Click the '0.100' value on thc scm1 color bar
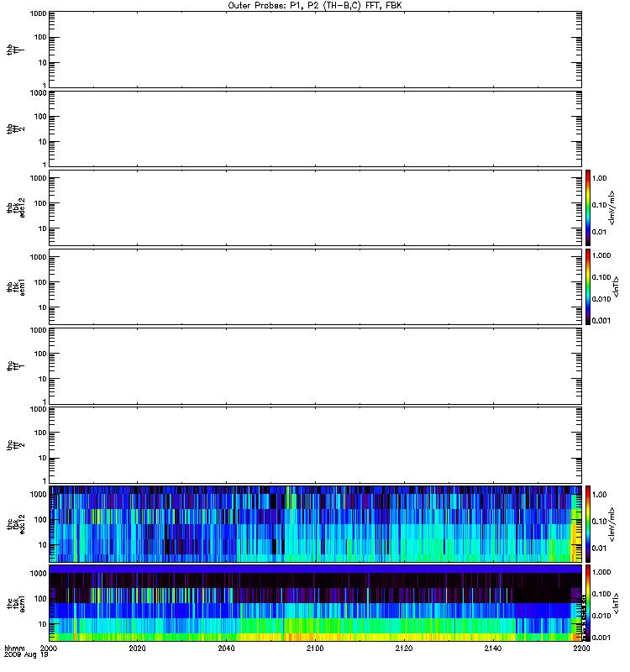 click(601, 594)
